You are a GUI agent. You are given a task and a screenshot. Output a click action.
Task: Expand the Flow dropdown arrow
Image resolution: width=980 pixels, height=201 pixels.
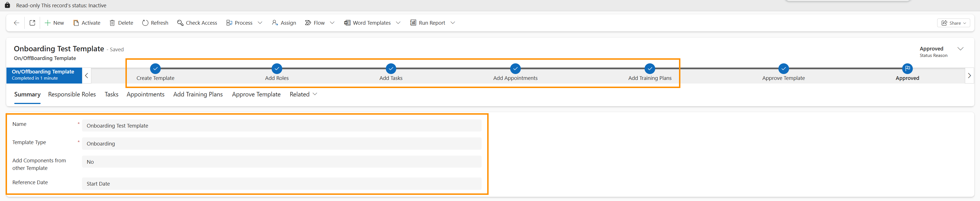point(332,23)
